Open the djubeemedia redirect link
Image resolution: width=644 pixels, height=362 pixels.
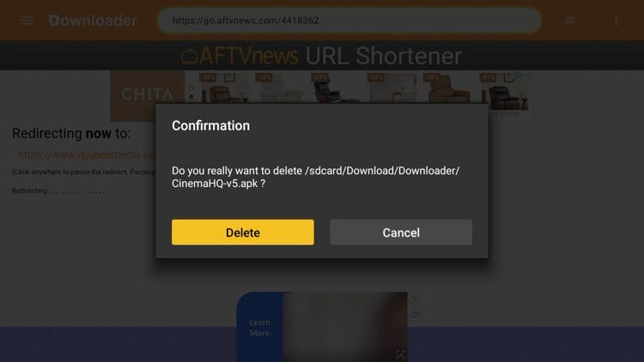(85, 154)
